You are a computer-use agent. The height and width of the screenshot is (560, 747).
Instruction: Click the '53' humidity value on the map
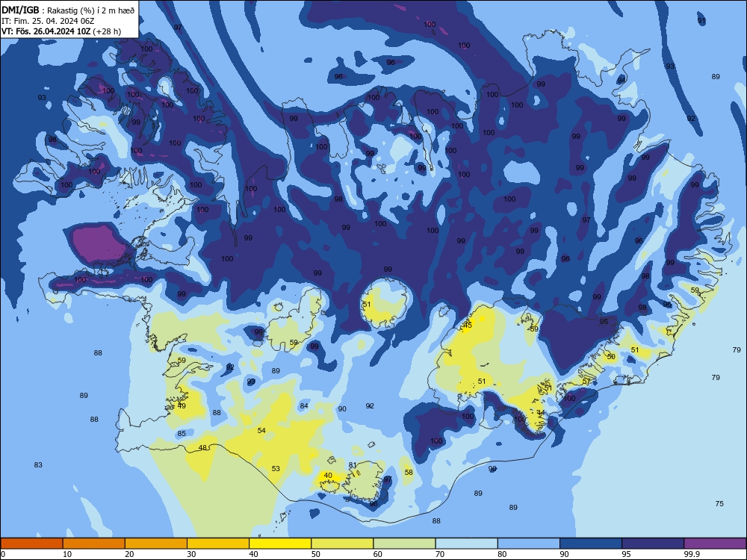pos(276,469)
